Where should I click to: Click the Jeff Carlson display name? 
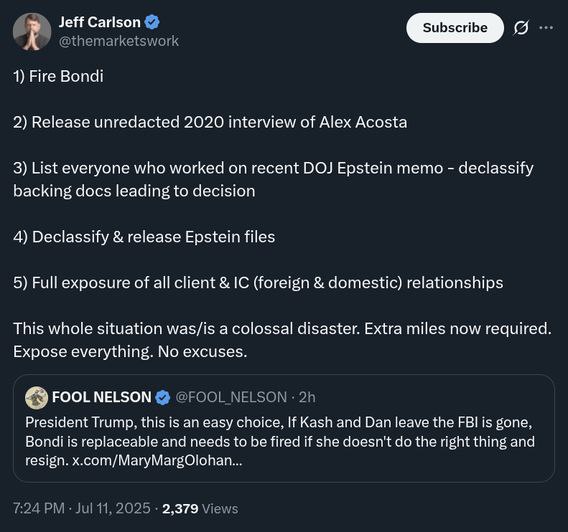click(x=100, y=22)
